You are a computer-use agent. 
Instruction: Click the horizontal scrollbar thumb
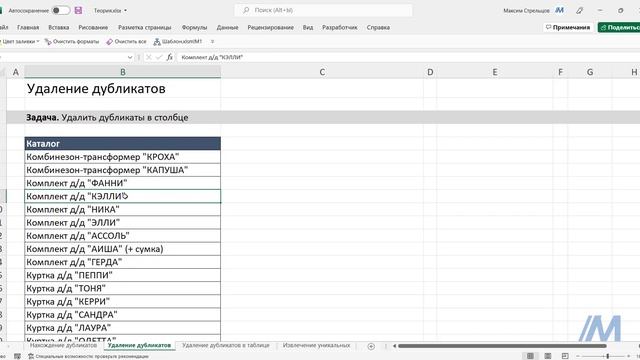tap(502, 346)
